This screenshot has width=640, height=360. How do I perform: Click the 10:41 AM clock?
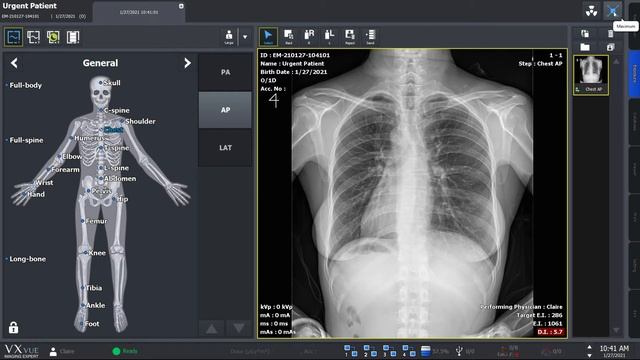pos(614,348)
